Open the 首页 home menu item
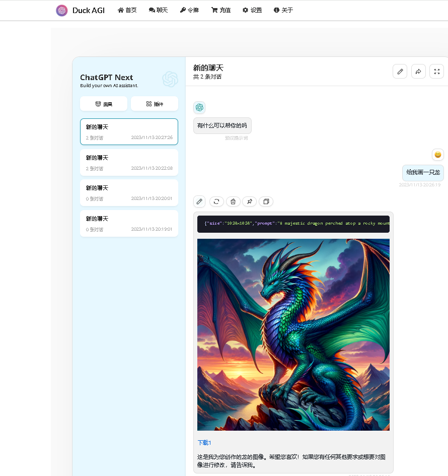Viewport: 448px width, 476px height. click(x=127, y=10)
